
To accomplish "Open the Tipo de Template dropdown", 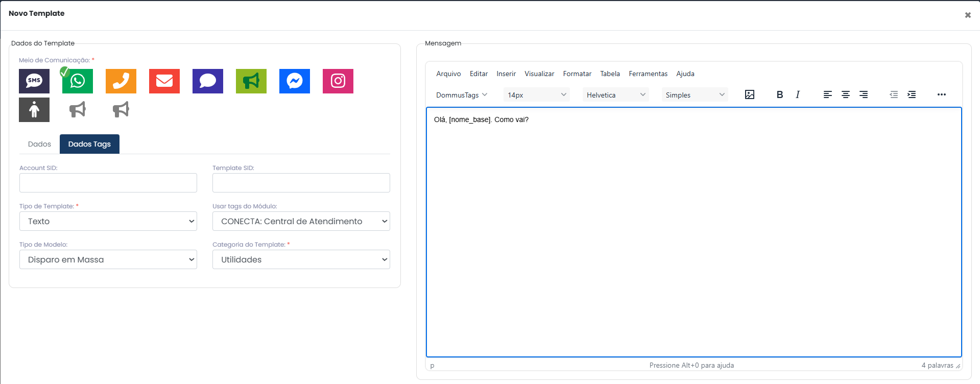I will 108,221.
